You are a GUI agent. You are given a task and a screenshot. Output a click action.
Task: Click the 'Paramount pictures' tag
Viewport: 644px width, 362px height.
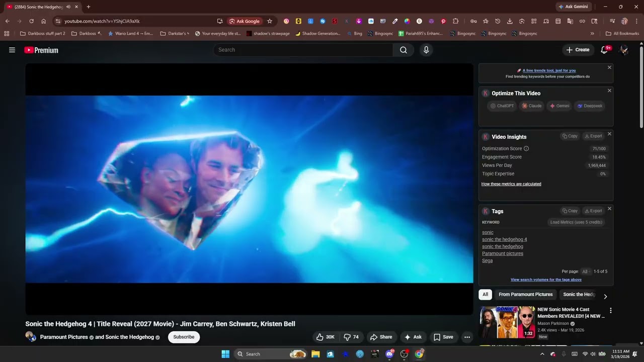click(503, 253)
